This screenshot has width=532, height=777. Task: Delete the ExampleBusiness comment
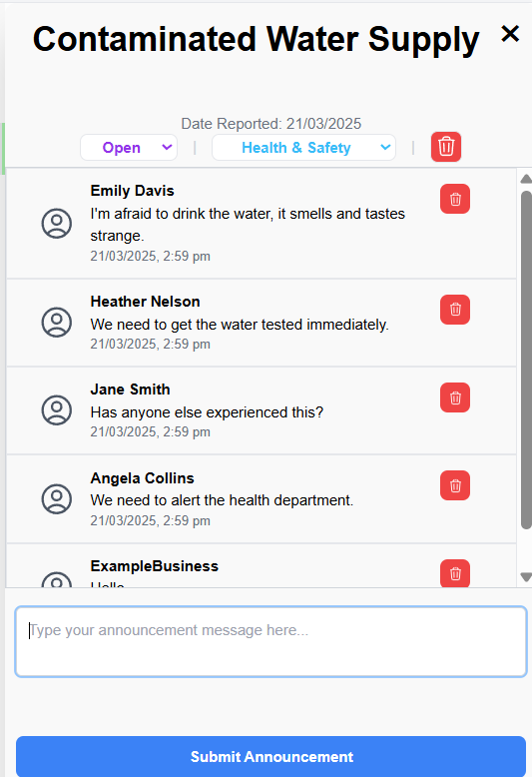455,573
